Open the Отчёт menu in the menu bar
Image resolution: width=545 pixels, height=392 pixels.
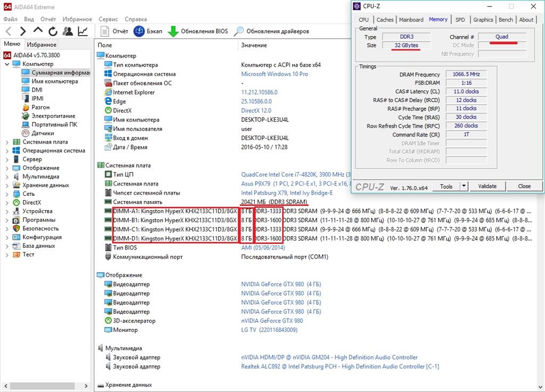48,19
